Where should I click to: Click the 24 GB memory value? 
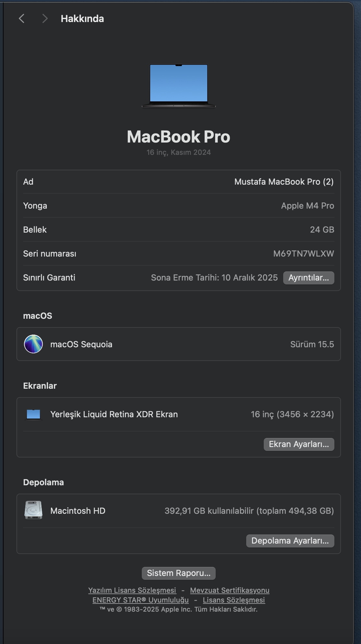pyautogui.click(x=322, y=230)
